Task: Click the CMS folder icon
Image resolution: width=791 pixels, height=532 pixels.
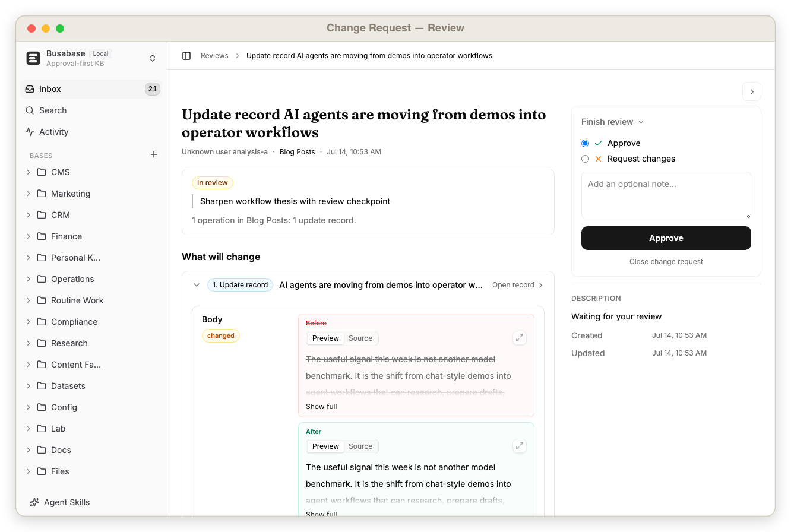Action: pos(42,172)
